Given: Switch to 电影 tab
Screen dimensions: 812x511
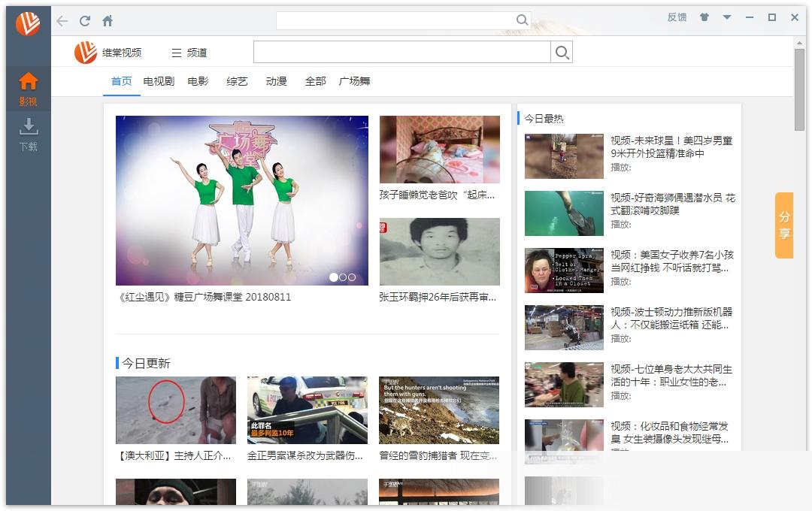Looking at the screenshot, I should [x=198, y=81].
